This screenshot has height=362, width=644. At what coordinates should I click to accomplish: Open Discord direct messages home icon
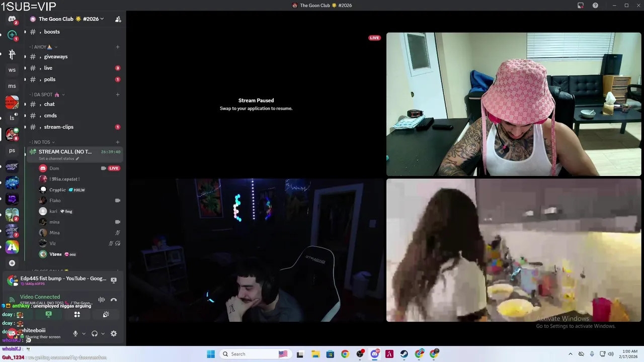pos(12,19)
